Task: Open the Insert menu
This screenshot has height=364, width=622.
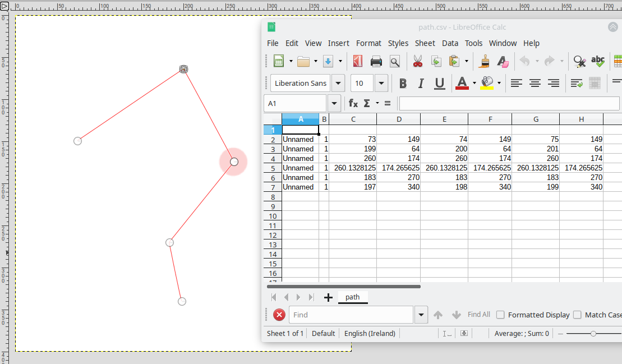Action: pos(338,43)
